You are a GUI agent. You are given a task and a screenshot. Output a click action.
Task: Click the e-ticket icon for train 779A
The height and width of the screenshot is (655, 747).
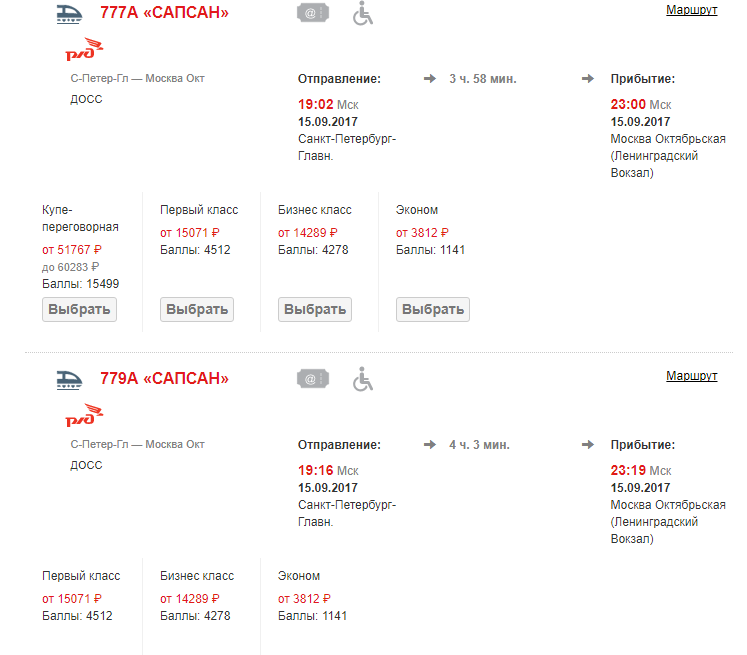312,379
